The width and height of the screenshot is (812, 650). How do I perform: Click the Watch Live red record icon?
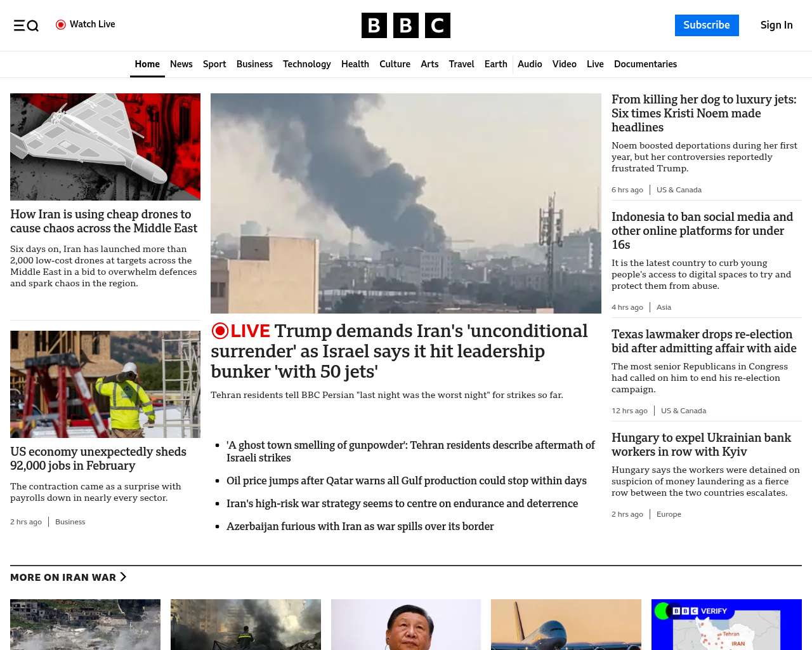(x=61, y=25)
